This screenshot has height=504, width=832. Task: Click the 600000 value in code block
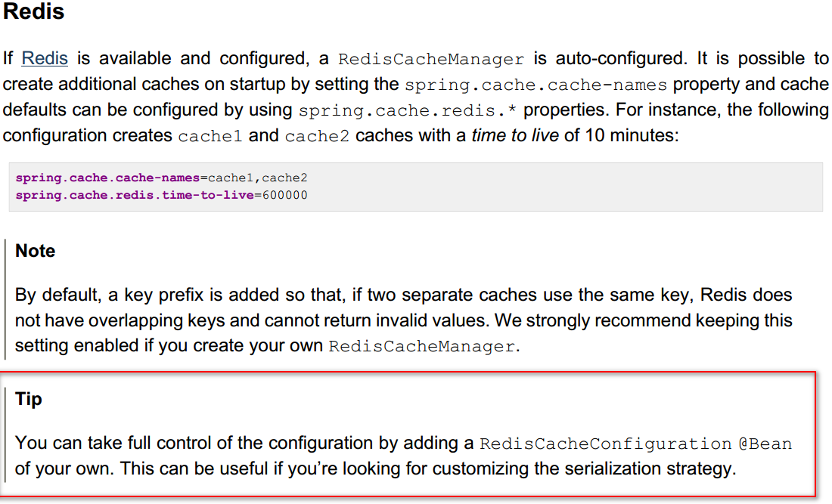tap(284, 195)
